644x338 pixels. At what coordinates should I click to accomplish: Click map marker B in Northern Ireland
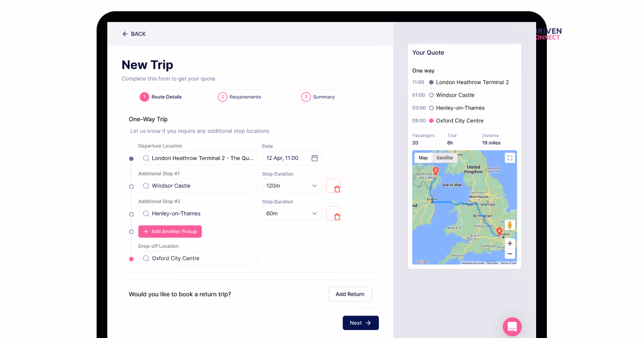pos(436,171)
